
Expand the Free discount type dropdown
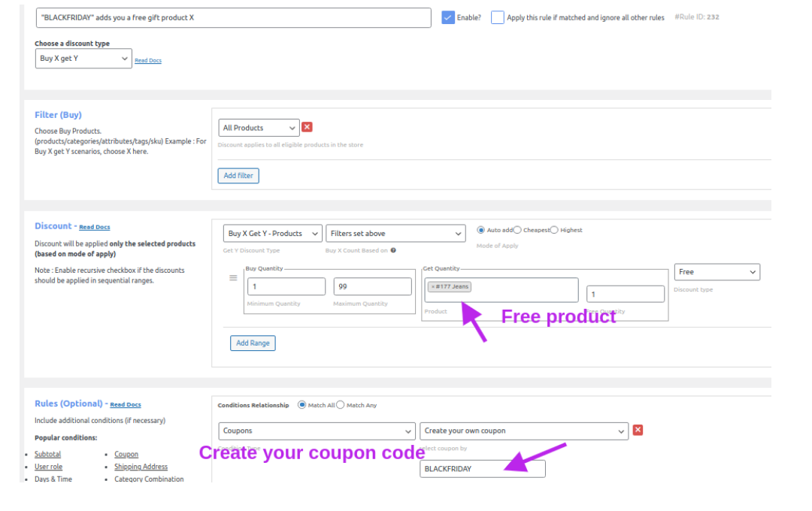click(717, 272)
